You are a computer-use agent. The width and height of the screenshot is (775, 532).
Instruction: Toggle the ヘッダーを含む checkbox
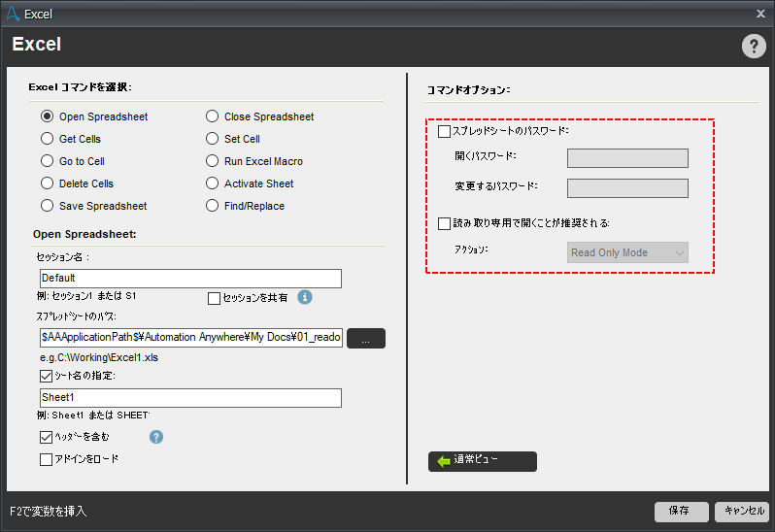point(46,437)
